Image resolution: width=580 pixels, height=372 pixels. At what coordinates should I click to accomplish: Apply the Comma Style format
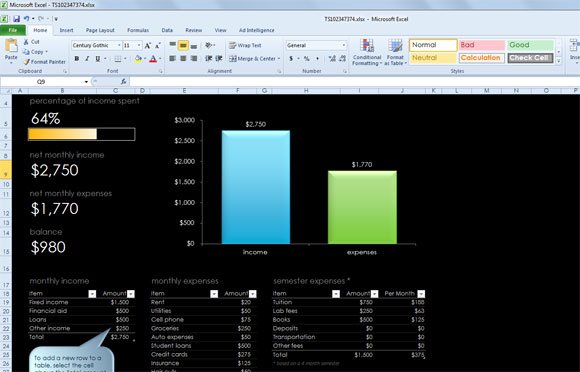(317, 58)
